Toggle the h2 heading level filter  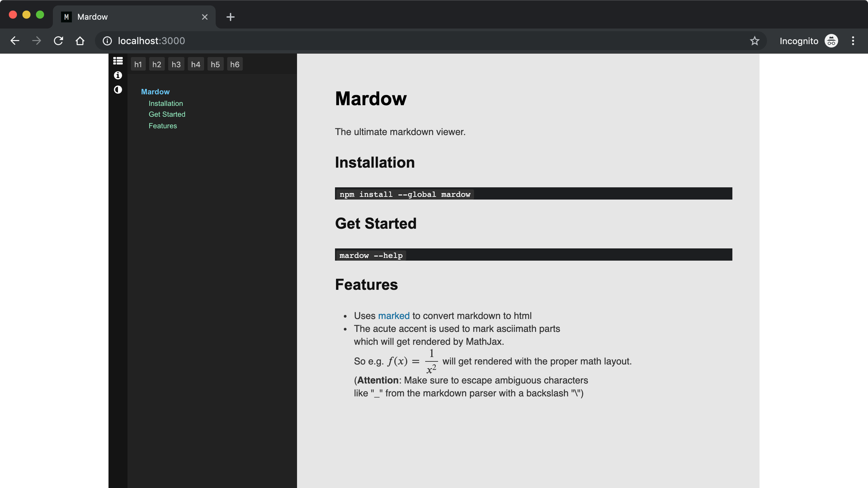coord(157,64)
